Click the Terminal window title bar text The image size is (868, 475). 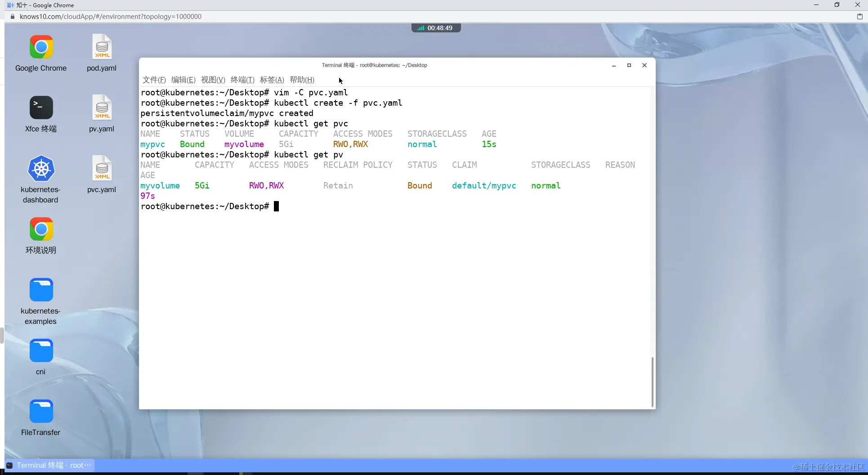pyautogui.click(x=375, y=65)
